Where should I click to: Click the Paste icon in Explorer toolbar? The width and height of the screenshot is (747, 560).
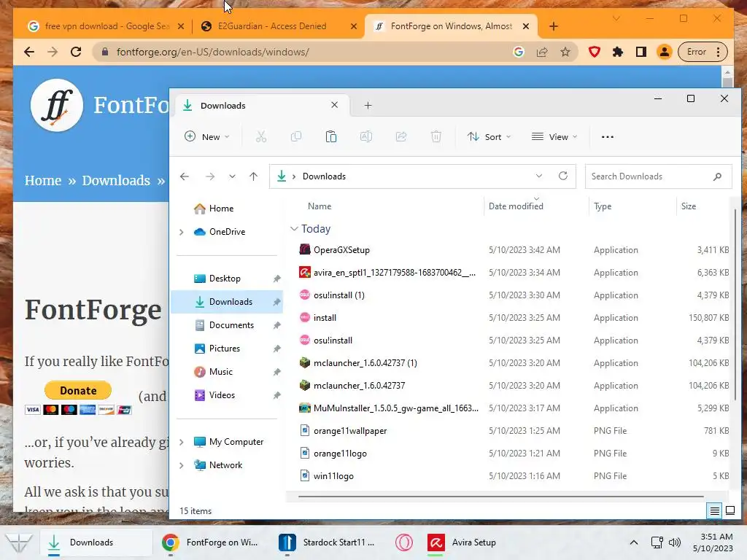tap(331, 137)
